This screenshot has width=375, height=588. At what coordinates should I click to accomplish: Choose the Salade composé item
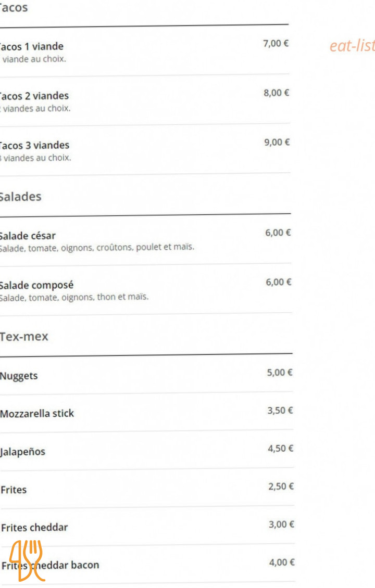pos(36,285)
